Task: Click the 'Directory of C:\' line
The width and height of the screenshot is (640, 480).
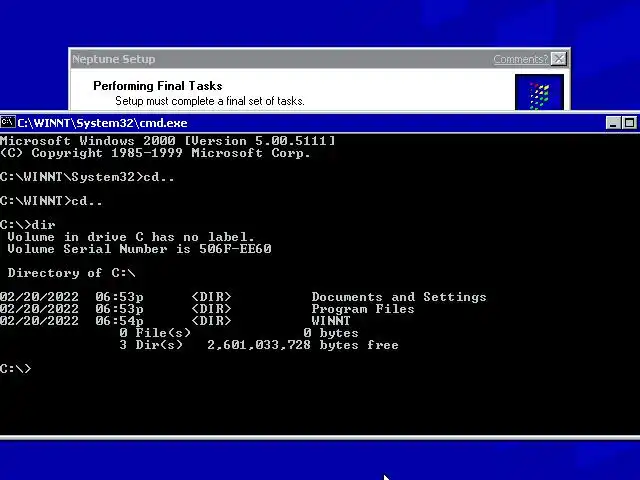Action: click(71, 273)
